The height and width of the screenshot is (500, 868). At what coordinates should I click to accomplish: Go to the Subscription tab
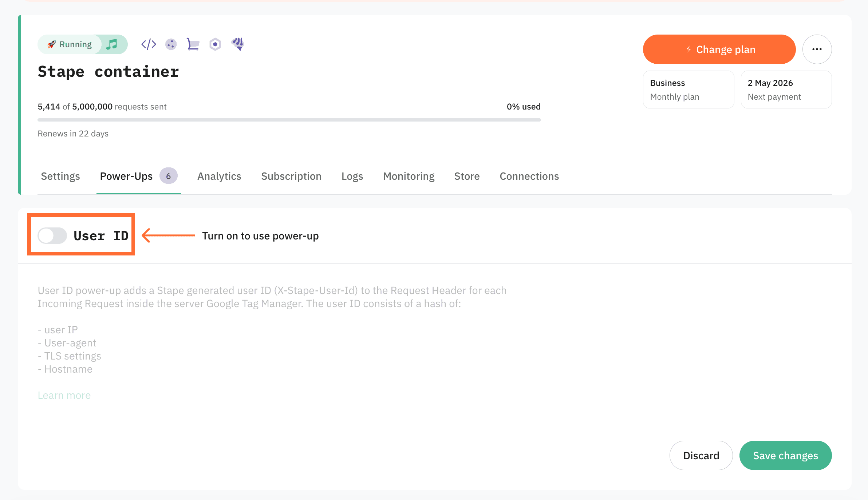[x=291, y=176]
